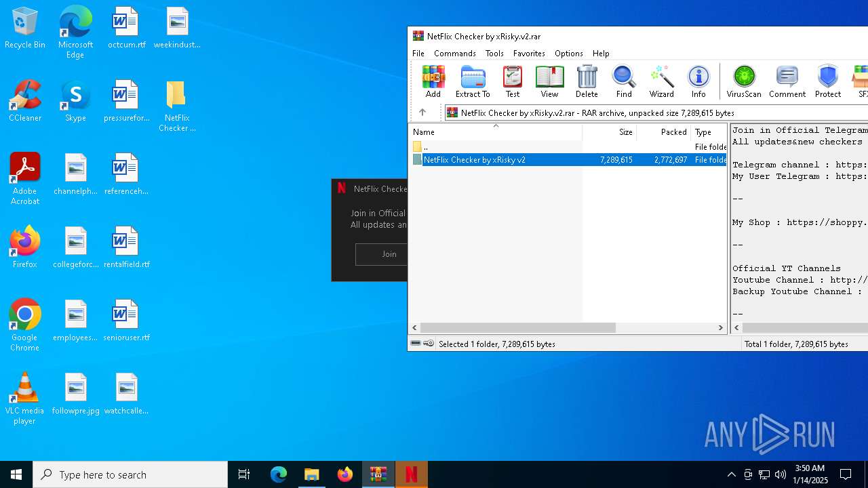
Task: Click file list scroll right arrow
Action: (720, 327)
